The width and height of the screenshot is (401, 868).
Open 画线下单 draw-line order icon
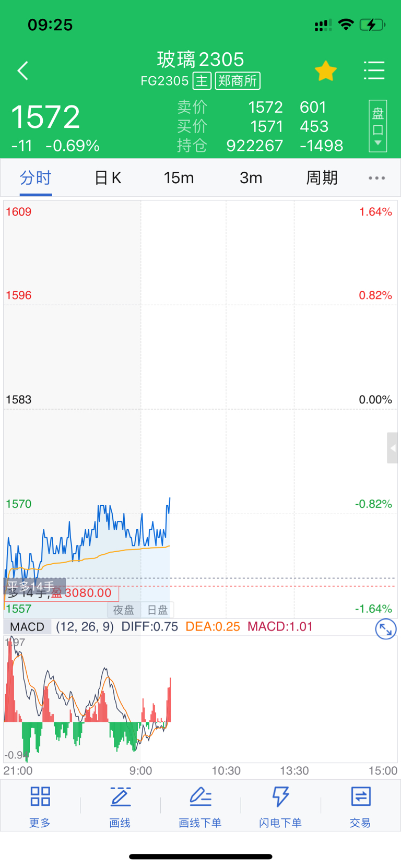200,806
